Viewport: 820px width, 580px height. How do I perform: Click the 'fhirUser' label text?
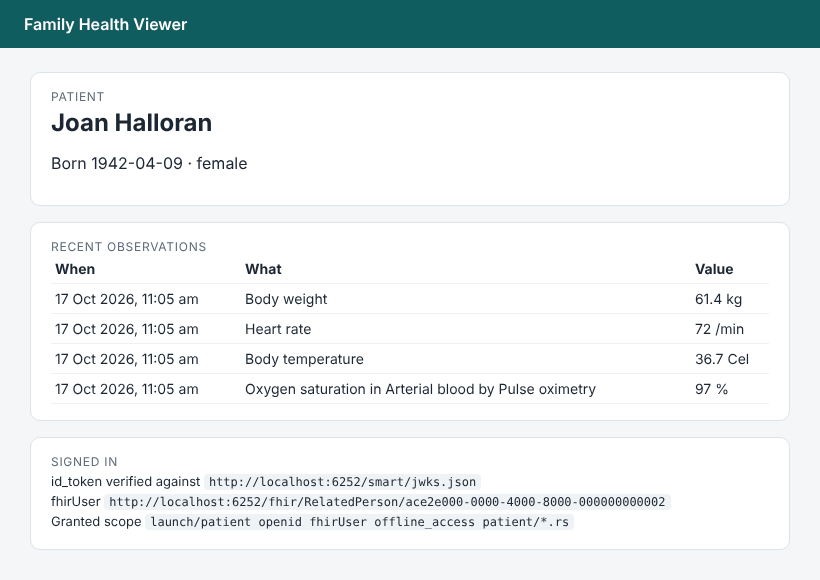point(76,502)
